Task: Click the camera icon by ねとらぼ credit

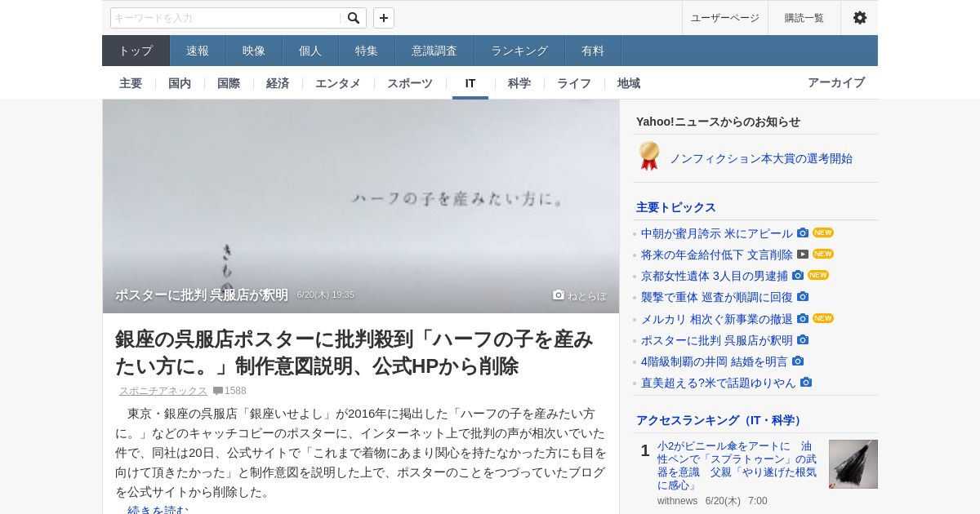Action: pos(559,295)
